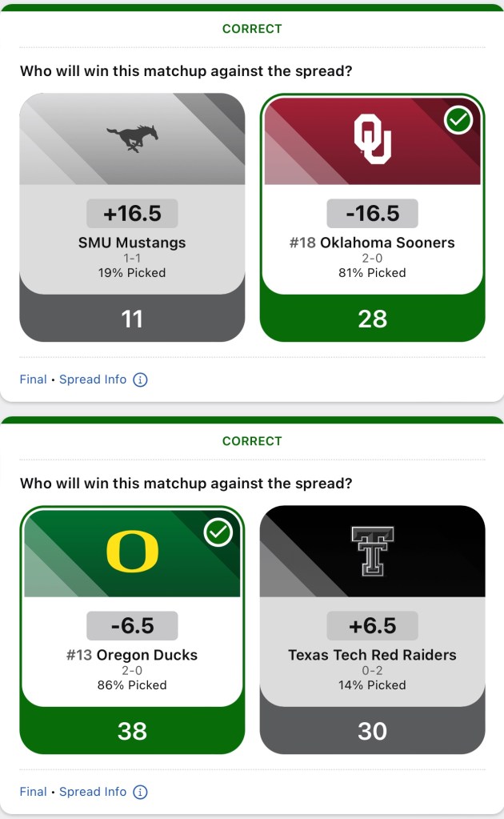The height and width of the screenshot is (819, 504).
Task: Click info icon beside first Spread Info
Action: click(140, 379)
